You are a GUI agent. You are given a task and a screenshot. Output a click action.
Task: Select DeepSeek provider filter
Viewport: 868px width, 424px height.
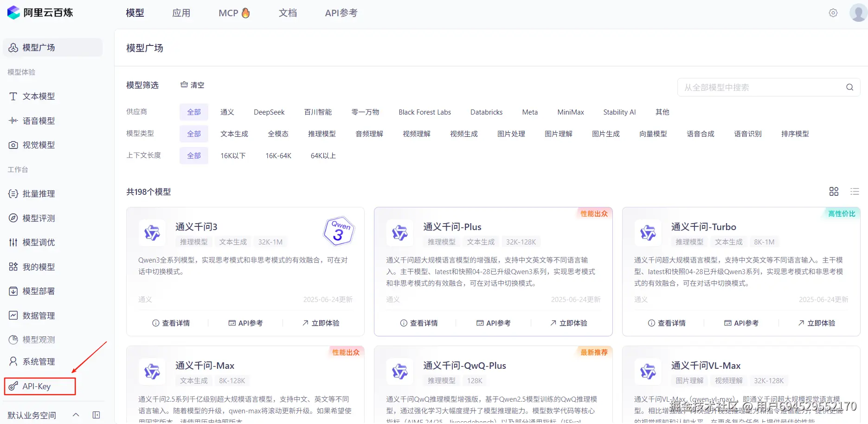(269, 112)
